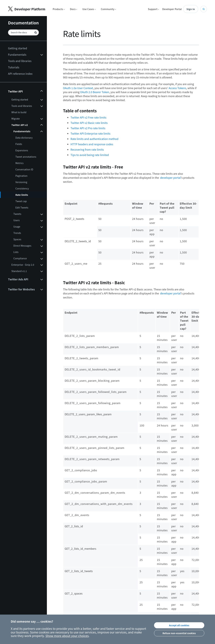Jump to Rate limits and authentication method
The width and height of the screenshot is (215, 644).
point(94,139)
